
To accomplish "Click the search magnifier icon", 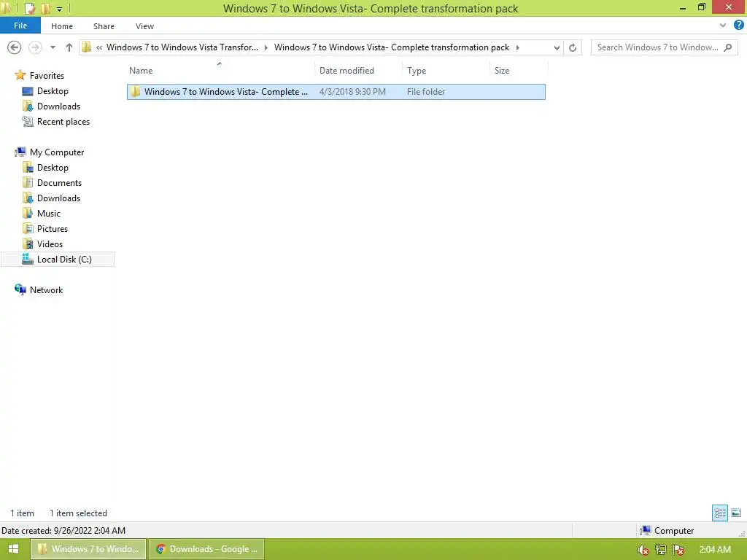I will pos(727,47).
